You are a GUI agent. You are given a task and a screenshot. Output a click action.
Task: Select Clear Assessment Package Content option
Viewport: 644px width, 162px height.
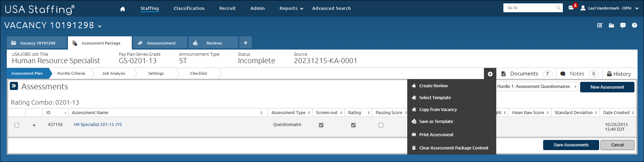click(x=453, y=148)
